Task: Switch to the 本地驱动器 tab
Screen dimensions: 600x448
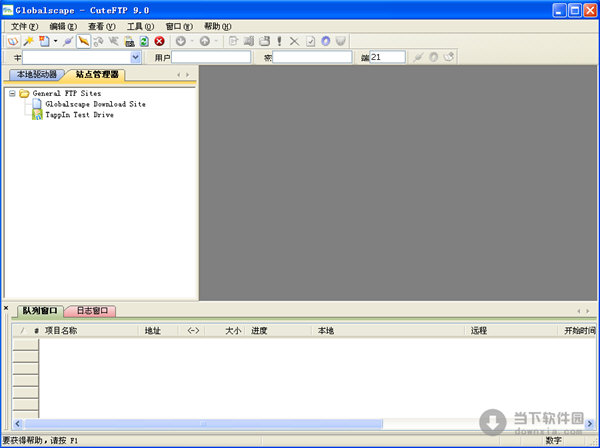Action: click(35, 74)
